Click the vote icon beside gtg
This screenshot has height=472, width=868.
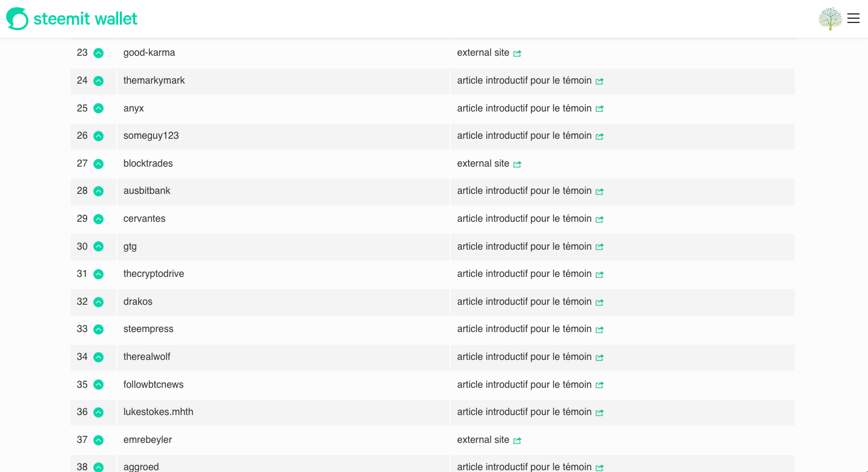99,247
